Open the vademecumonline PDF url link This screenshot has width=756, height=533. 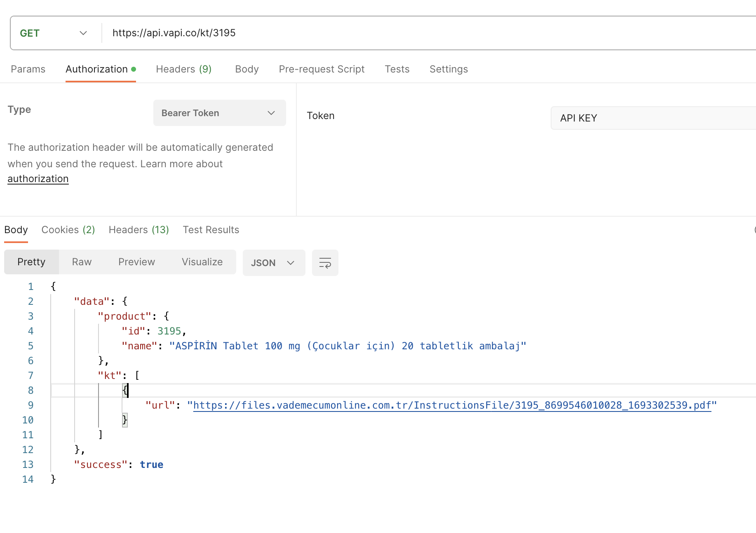[452, 405]
